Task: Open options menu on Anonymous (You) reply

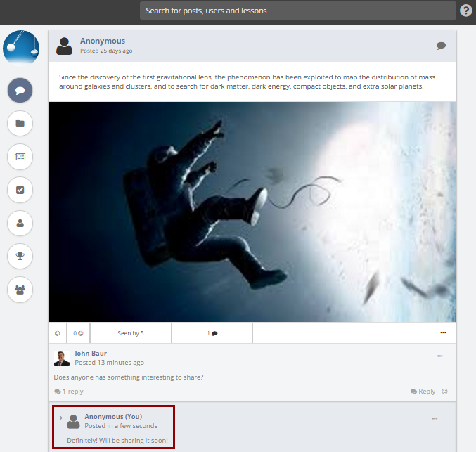Action: click(x=435, y=418)
